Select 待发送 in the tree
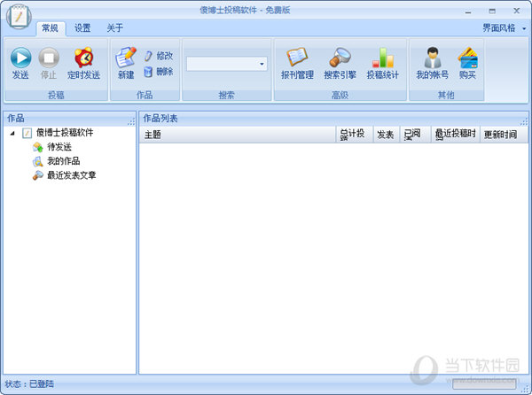This screenshot has height=395, width=532. (59, 147)
